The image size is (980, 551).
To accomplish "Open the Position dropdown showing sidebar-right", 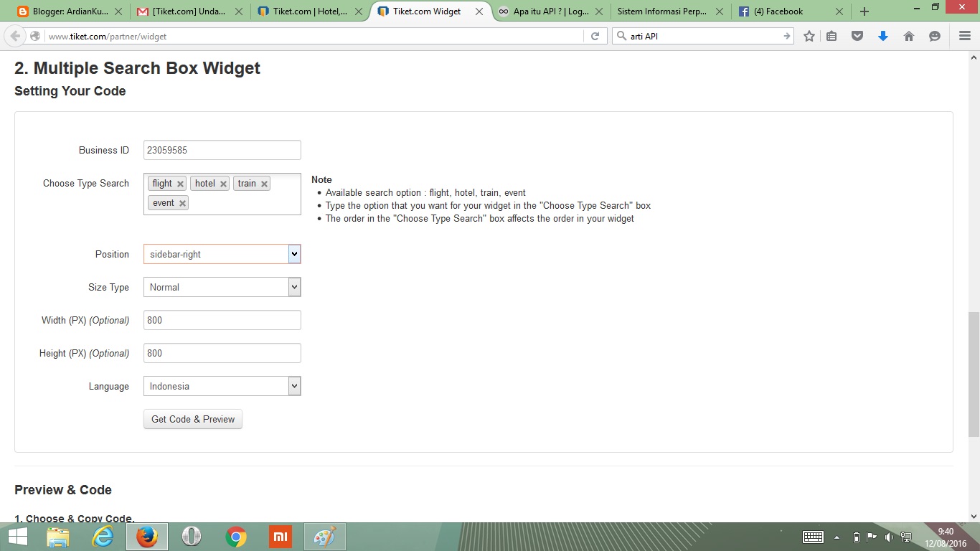I will [x=222, y=254].
